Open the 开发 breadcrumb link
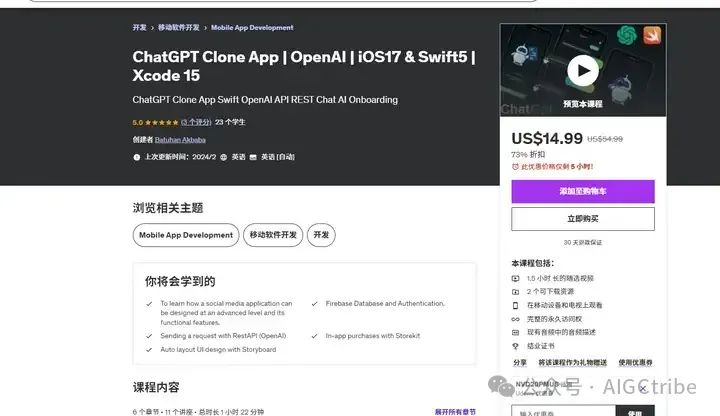 [x=140, y=28]
